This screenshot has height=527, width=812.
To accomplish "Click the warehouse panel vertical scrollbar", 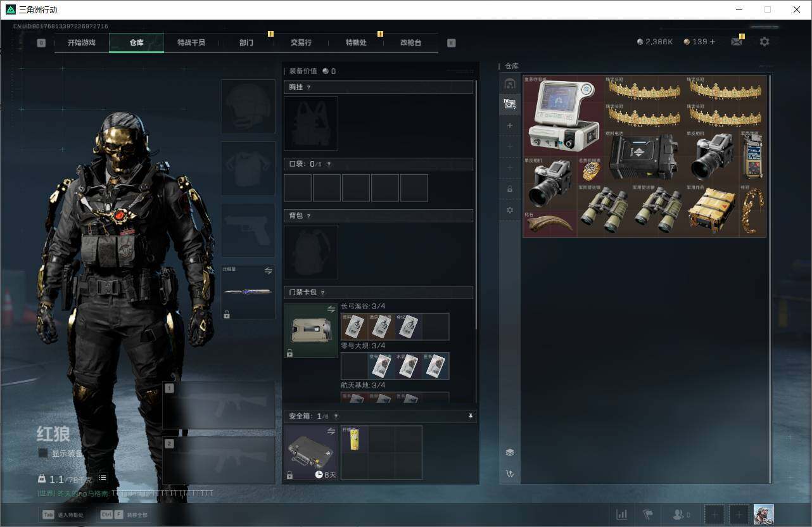I will point(770,279).
